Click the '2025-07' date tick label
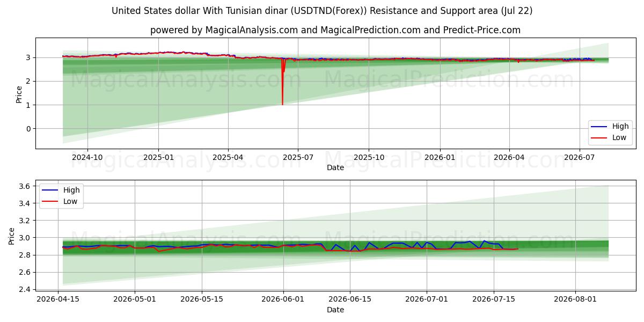 pyautogui.click(x=298, y=157)
